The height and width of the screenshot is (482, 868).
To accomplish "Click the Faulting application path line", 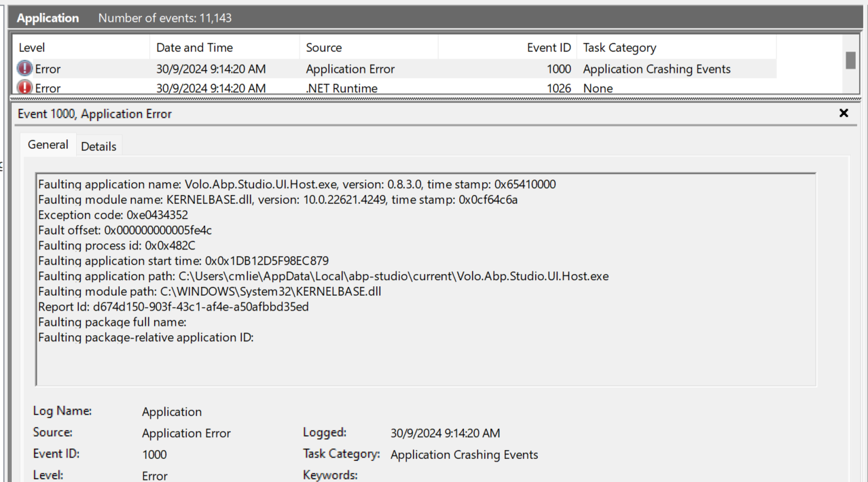I will click(323, 276).
